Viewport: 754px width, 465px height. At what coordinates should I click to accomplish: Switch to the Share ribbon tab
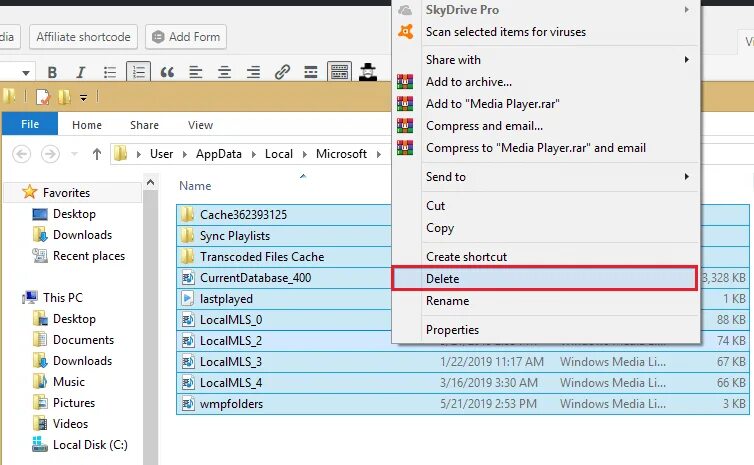[144, 125]
